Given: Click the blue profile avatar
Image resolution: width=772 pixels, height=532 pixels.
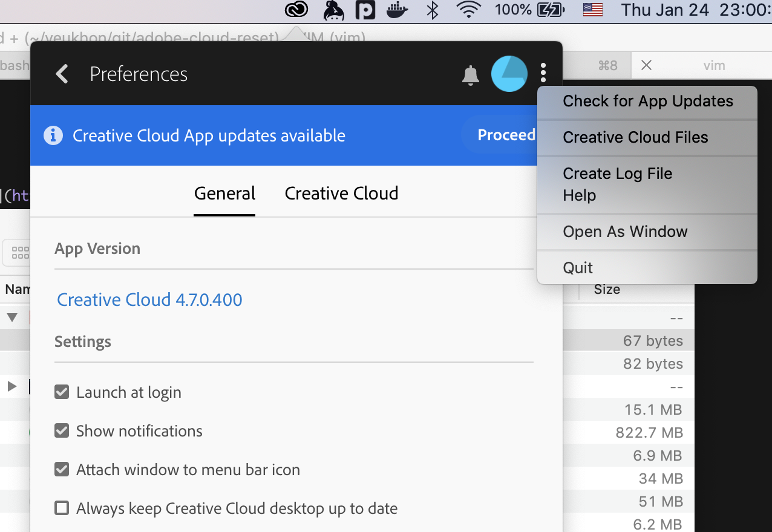Looking at the screenshot, I should [509, 74].
